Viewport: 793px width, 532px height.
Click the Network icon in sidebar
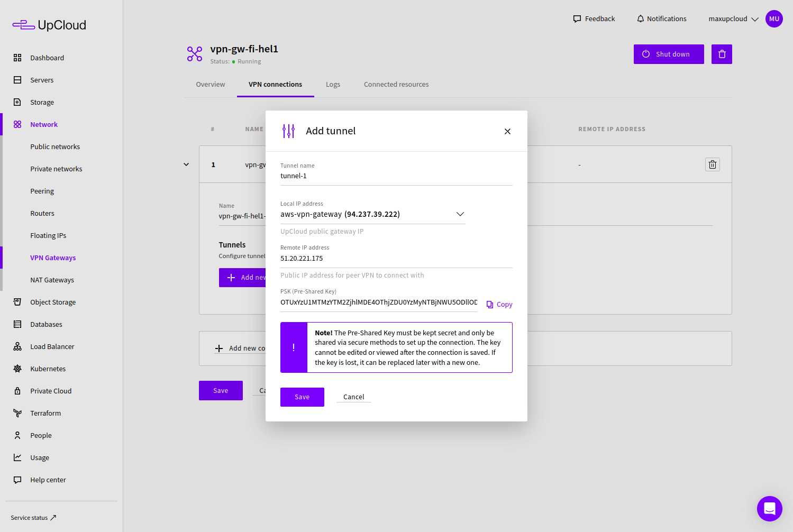click(17, 124)
